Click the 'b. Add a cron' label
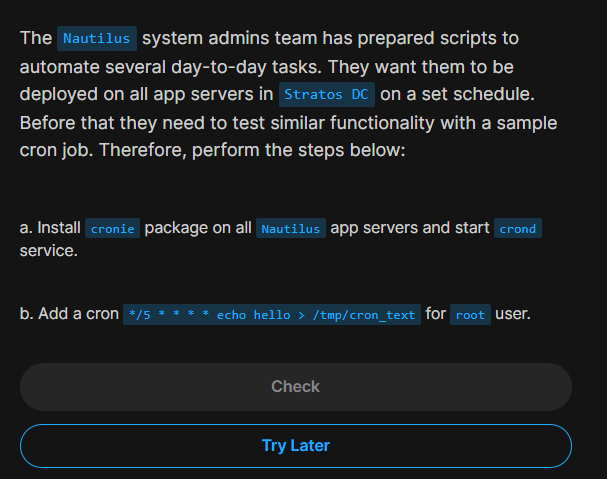Image resolution: width=607 pixels, height=479 pixels. pos(69,314)
